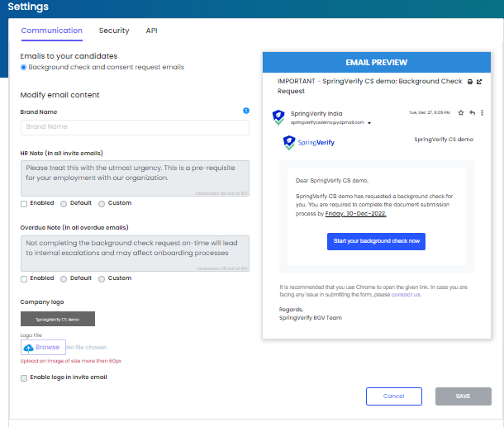Click the sender name 'SpringVerify India'
This screenshot has width=504, height=427.
pyautogui.click(x=316, y=113)
